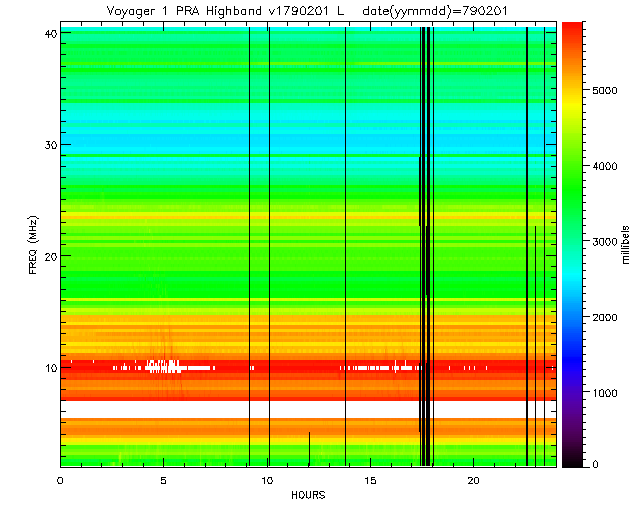Click the x-axis tick label '5'
Screen dimensions: 640x512
point(164,481)
